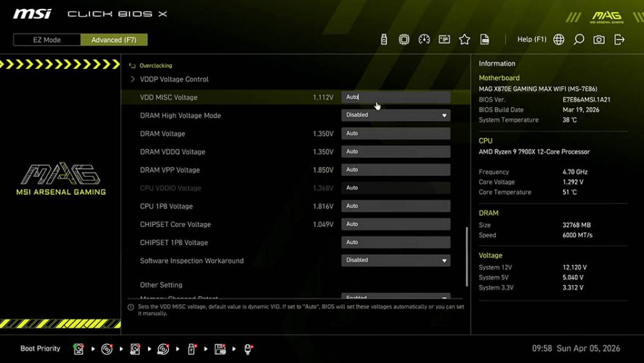Open the Favorites star icon
This screenshot has height=363, width=644.
[x=464, y=39]
